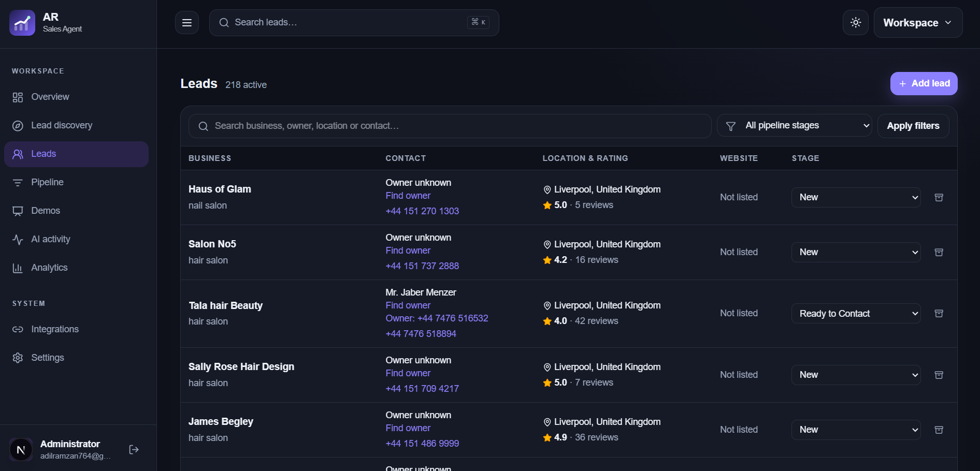Go to Lead discovery
This screenshot has width=980, height=471.
(x=76, y=126)
